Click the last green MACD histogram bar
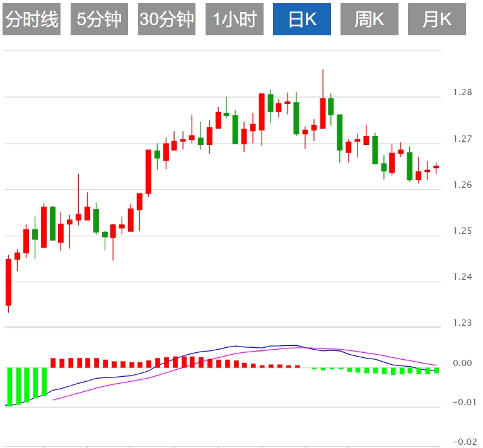483x448 pixels. pyautogui.click(x=437, y=370)
